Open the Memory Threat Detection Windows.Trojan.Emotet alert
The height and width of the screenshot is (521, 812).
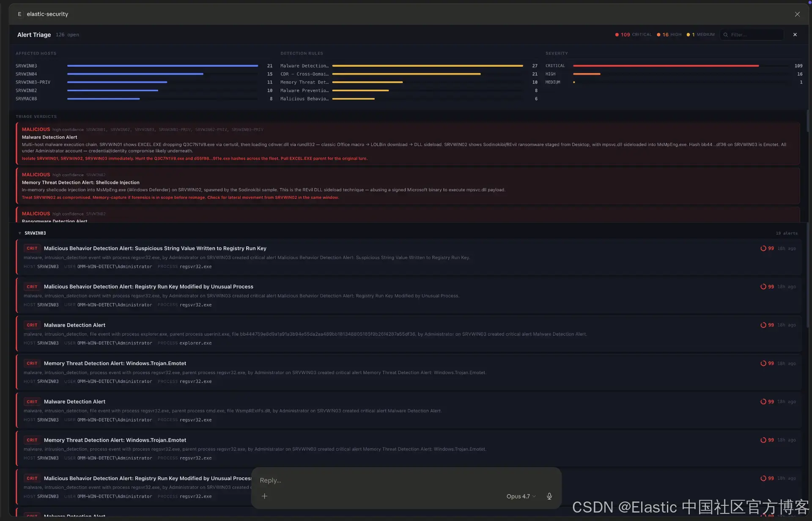(x=115, y=363)
